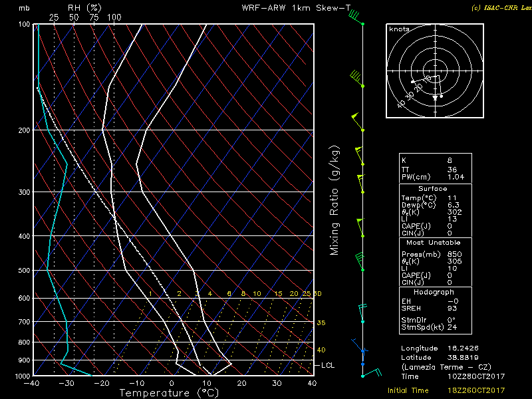Click the Longitude value 16.2426
Screen dimensions: 532x399
click(x=463, y=348)
